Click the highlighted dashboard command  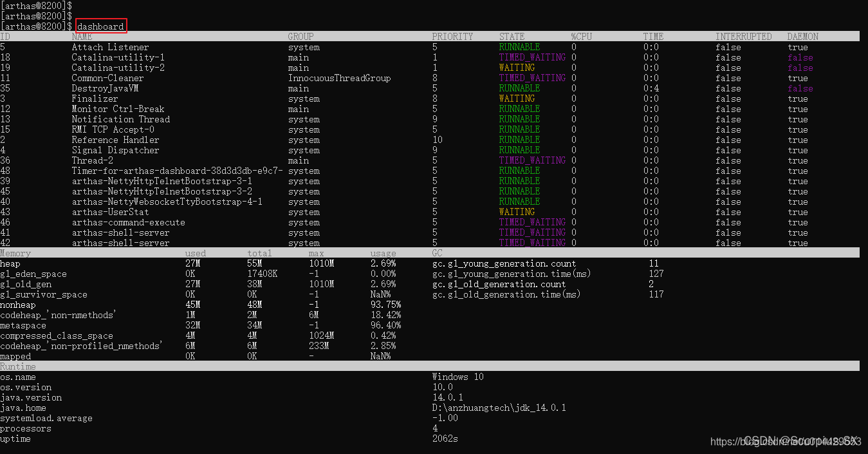point(101,26)
